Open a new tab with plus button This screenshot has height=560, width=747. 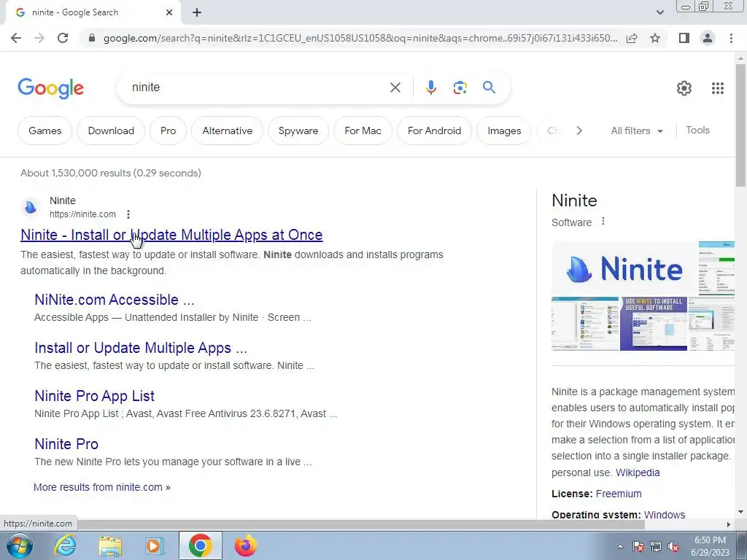[197, 12]
